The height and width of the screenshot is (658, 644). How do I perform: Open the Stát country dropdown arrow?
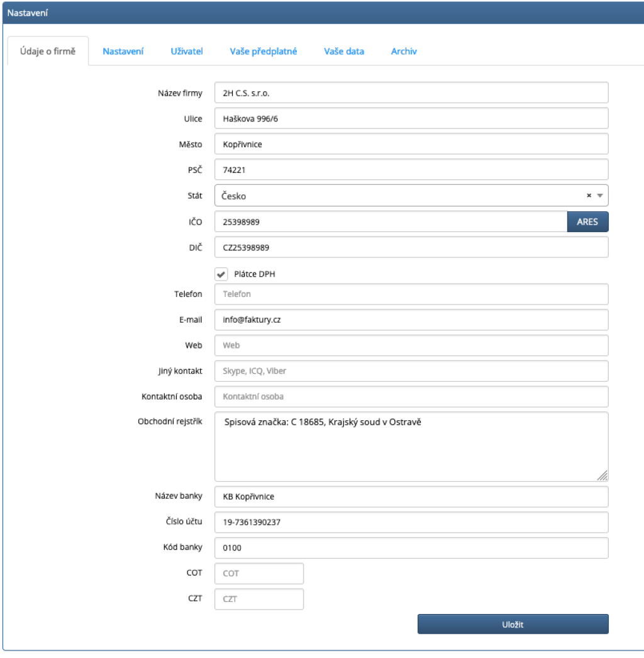(600, 196)
